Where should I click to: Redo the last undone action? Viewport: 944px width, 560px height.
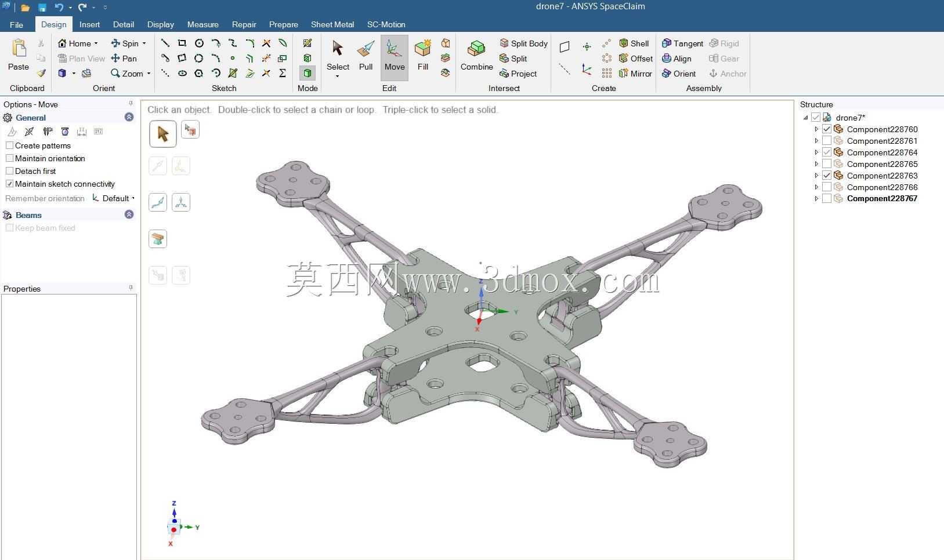click(x=82, y=8)
